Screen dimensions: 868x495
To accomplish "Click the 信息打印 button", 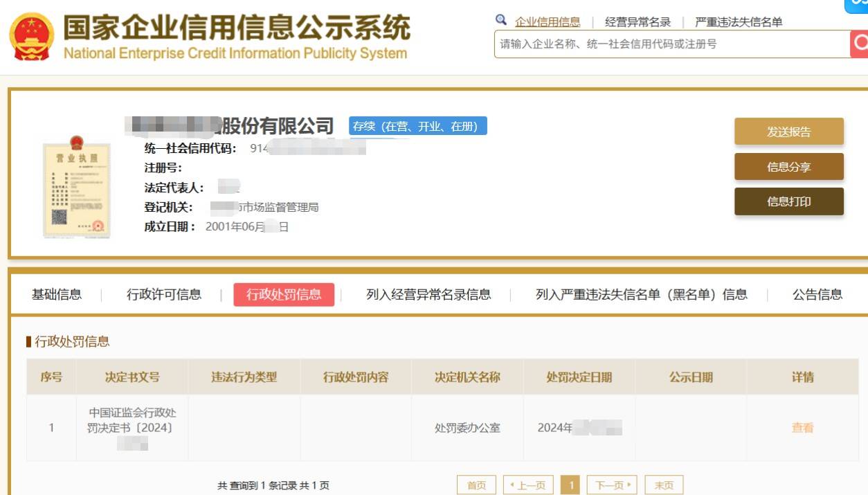I will [x=788, y=201].
